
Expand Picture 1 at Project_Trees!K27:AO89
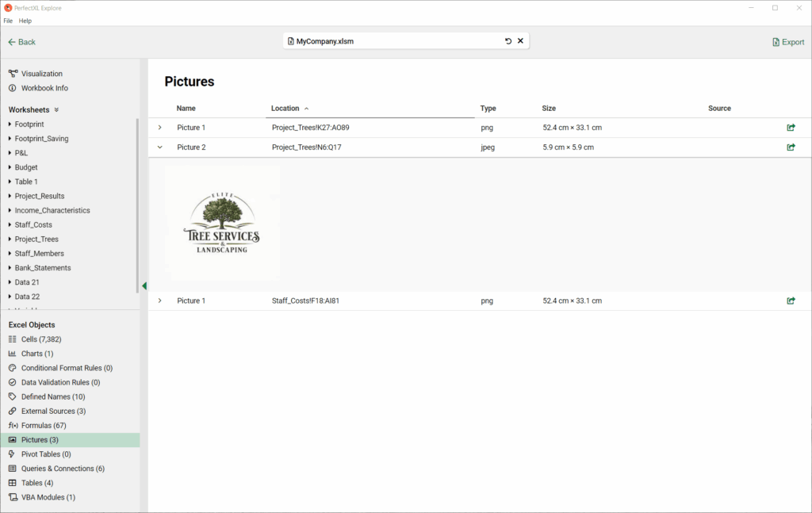(160, 128)
